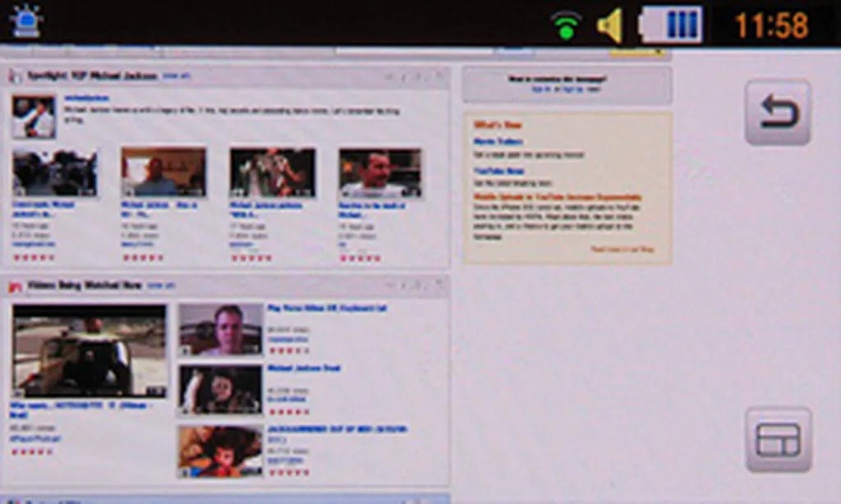
Task: Click the Spotlight section header icon
Action: 14,76
